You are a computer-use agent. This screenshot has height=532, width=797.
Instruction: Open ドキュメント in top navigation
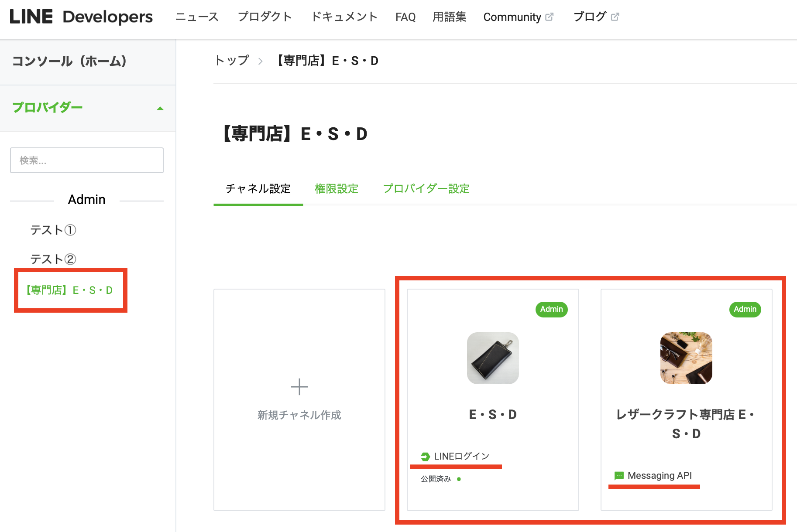344,17
